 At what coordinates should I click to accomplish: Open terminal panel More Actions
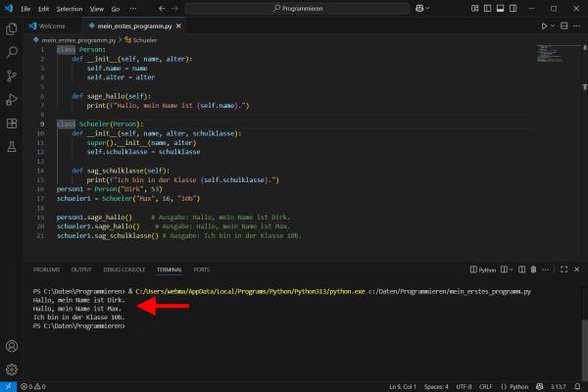[546, 269]
